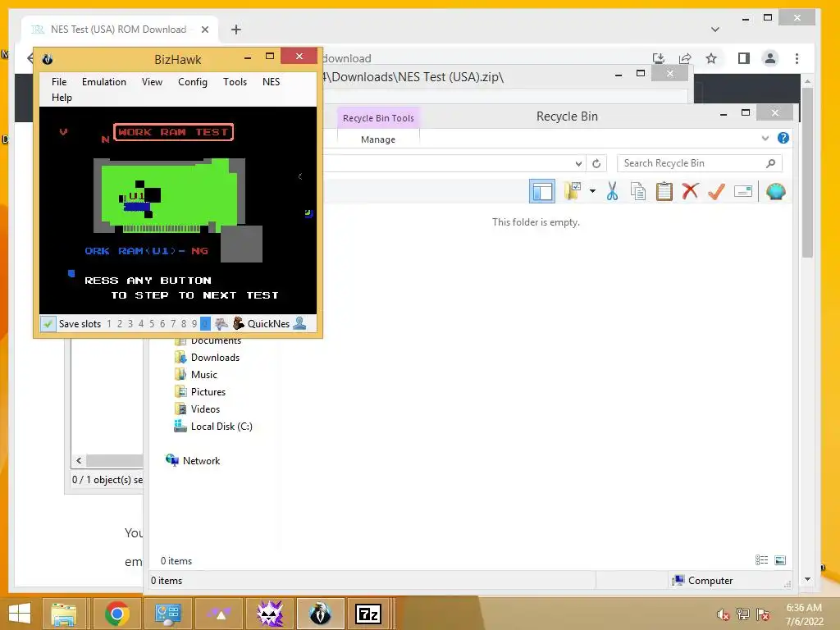
Task: Click the grayed icon left of QuickNes
Action: (x=221, y=323)
